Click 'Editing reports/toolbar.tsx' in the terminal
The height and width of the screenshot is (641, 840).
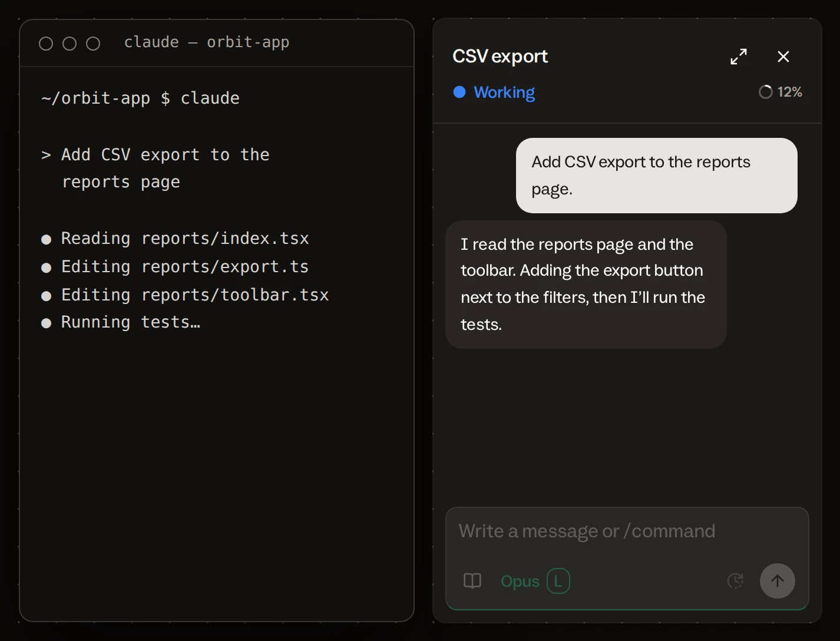click(195, 295)
